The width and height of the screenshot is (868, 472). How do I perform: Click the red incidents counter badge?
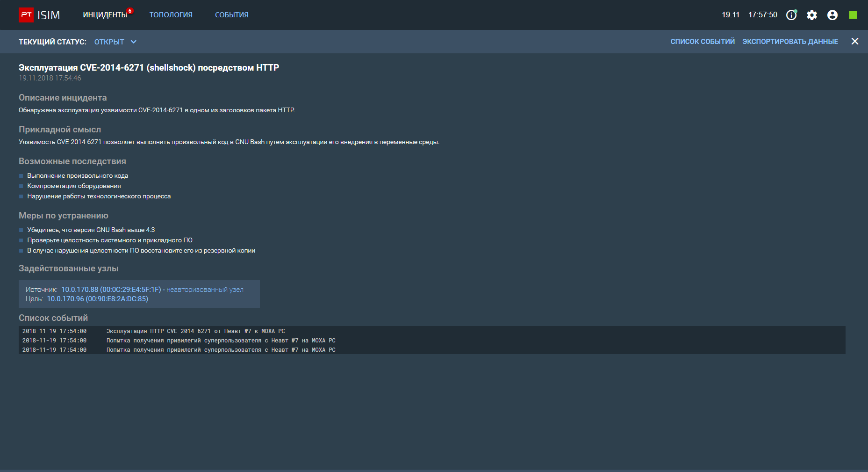[x=130, y=11]
